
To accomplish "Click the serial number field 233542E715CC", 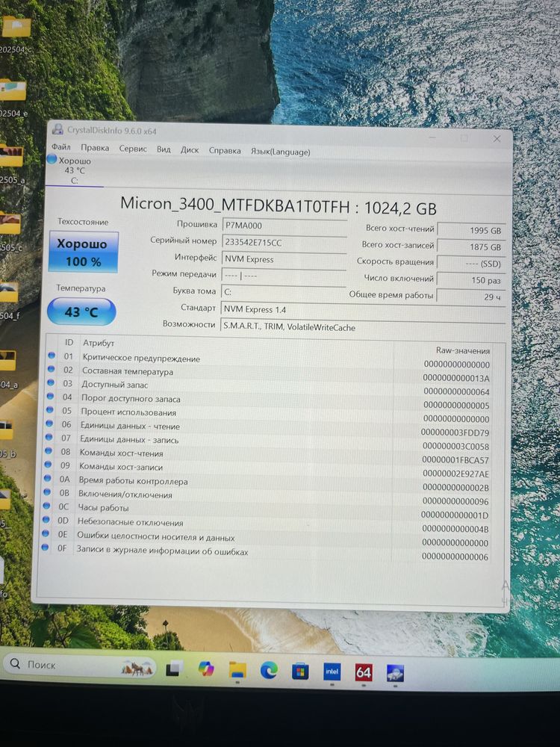I will tap(284, 243).
